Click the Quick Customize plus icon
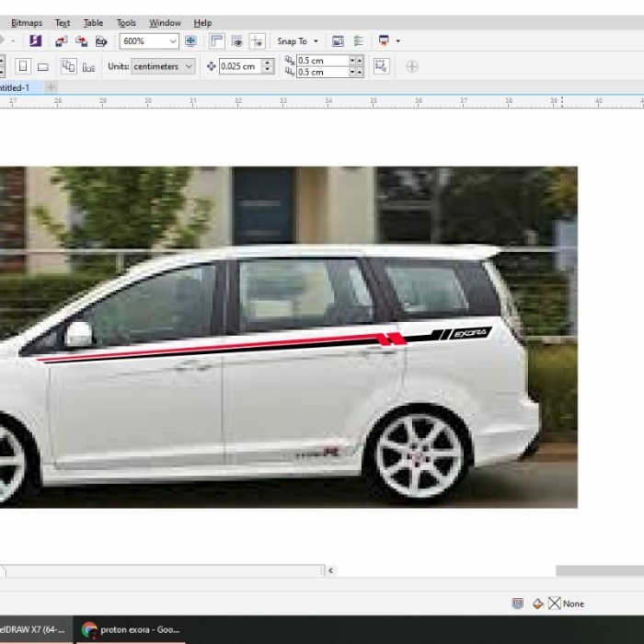The width and height of the screenshot is (644, 644). pyautogui.click(x=412, y=66)
